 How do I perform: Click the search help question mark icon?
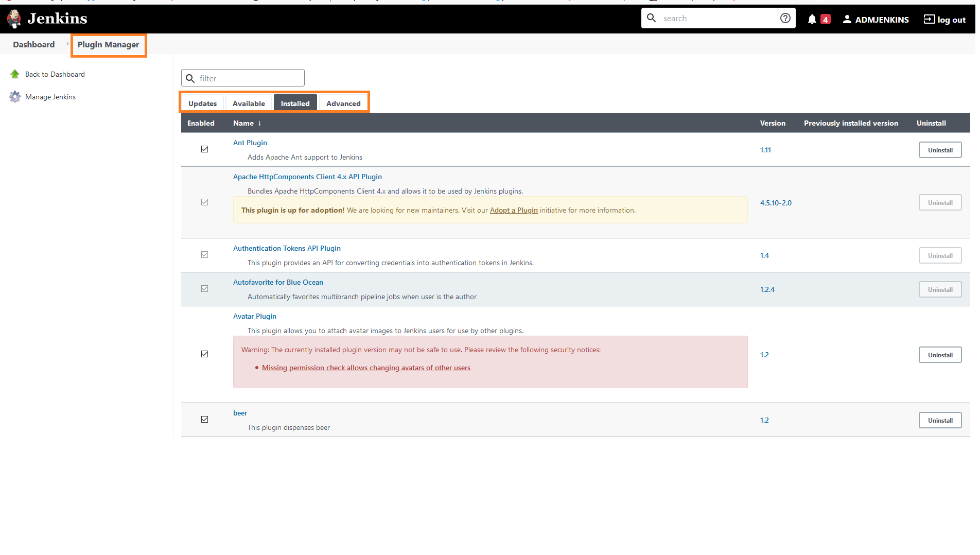[785, 19]
